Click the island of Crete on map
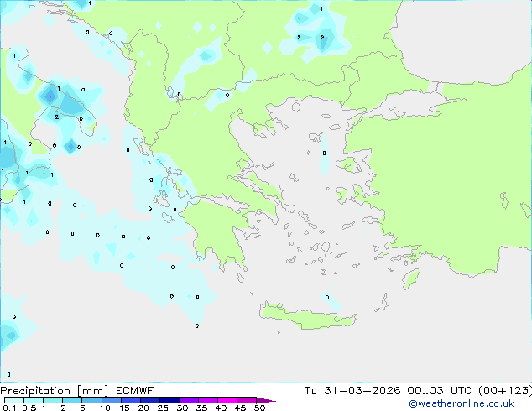The height and width of the screenshot is (411, 532). click(307, 316)
